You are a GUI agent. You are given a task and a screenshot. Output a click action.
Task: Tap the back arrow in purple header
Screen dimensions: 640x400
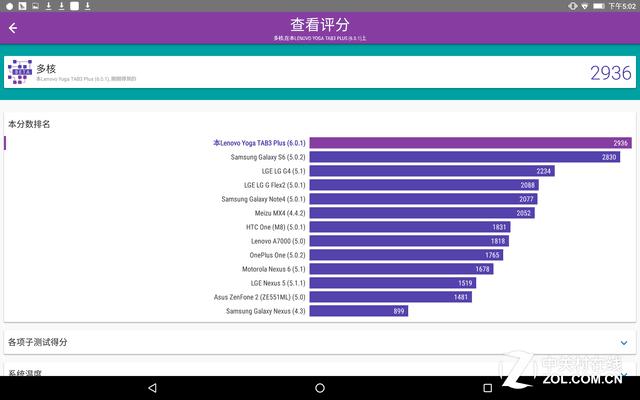[13, 28]
